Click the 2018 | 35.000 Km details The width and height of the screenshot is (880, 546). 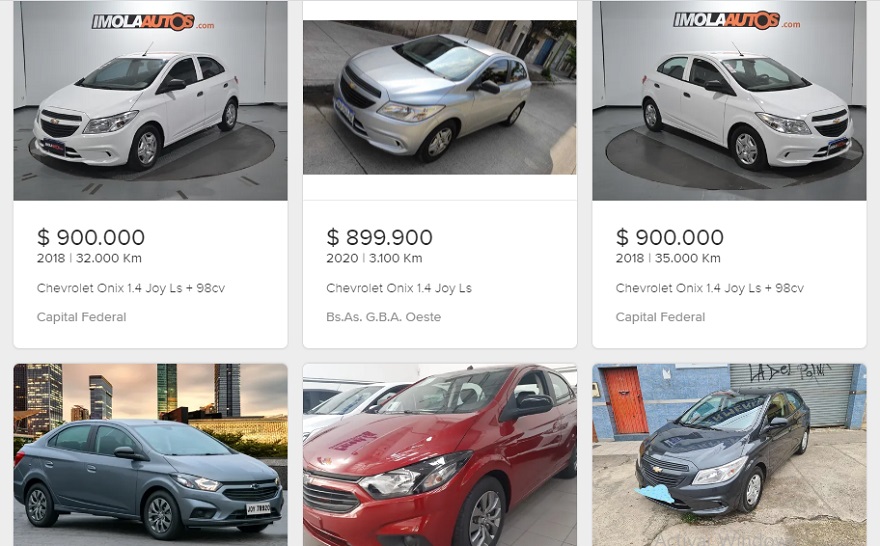click(668, 258)
